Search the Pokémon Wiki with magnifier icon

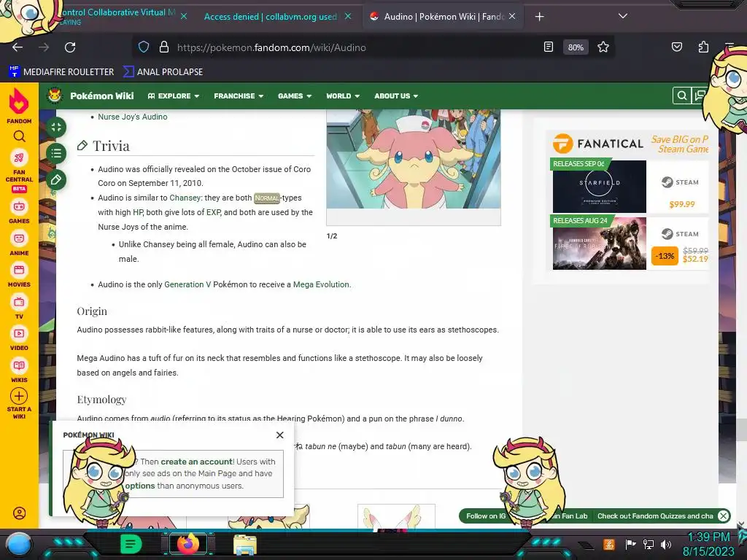682,96
